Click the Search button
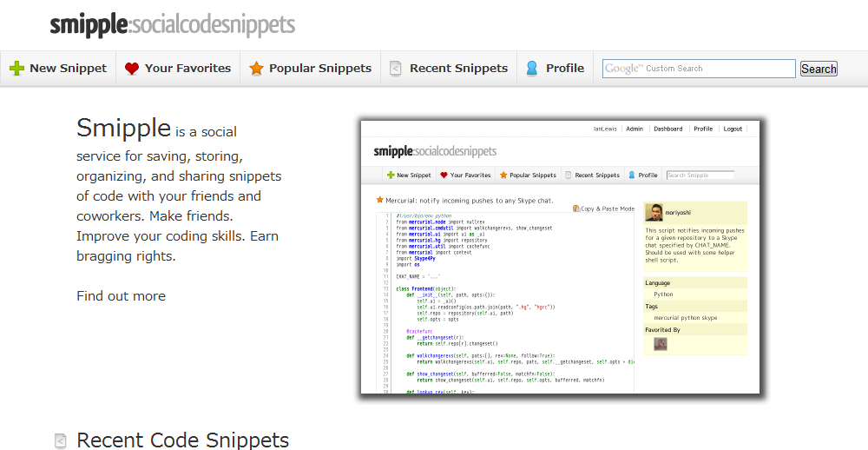Image resolution: width=868 pixels, height=450 pixels. [819, 69]
